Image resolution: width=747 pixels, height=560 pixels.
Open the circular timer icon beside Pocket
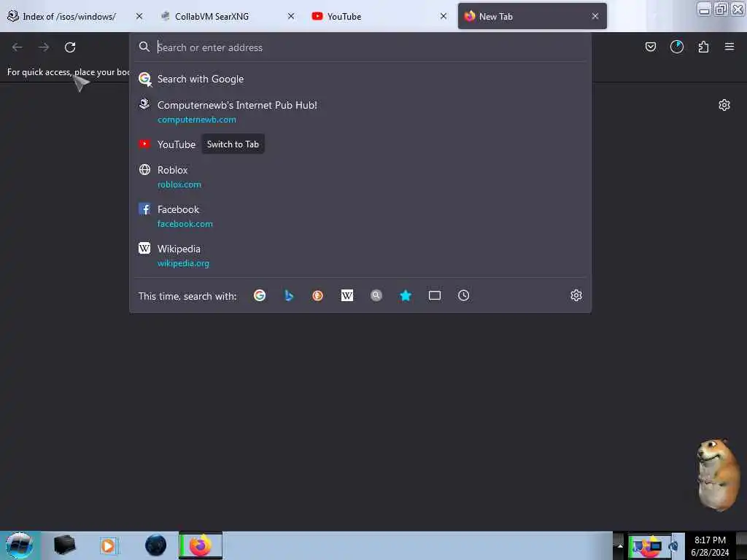[676, 47]
